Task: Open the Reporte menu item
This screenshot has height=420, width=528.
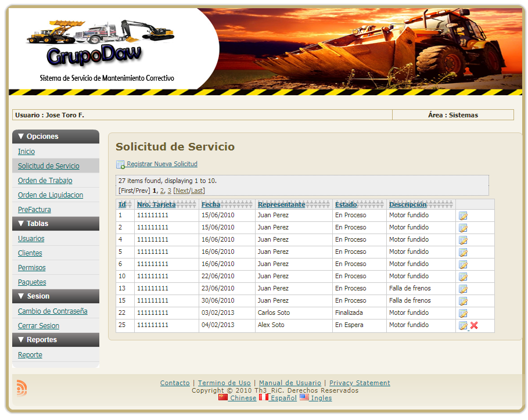Action: (x=30, y=355)
